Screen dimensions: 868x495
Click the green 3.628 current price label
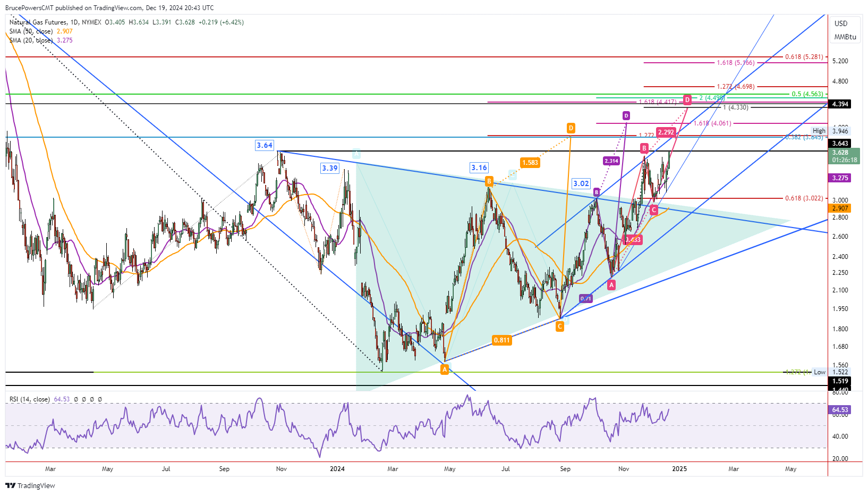844,156
